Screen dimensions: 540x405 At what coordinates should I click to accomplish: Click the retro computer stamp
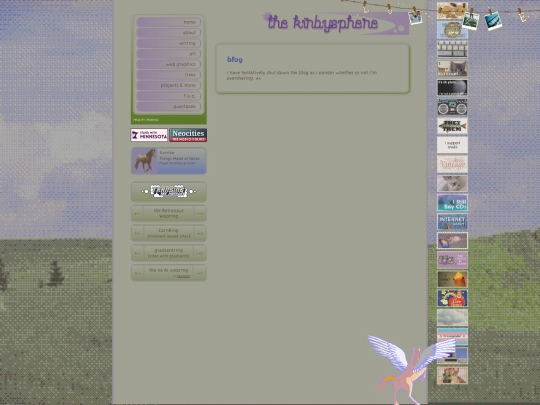point(452,356)
